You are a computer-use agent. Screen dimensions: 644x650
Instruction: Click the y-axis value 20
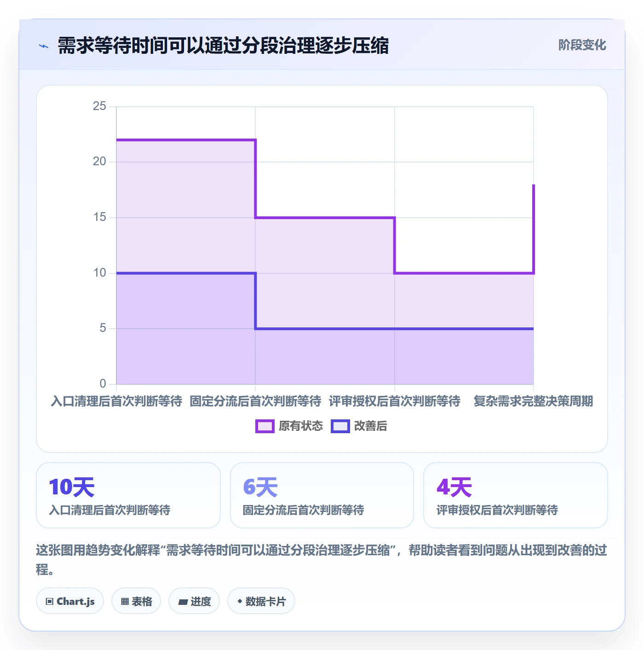[x=99, y=162]
